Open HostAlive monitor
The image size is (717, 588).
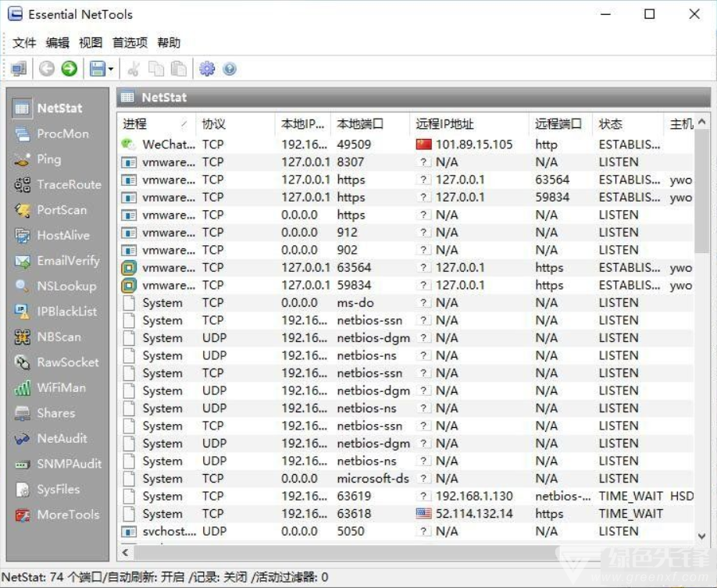52,236
